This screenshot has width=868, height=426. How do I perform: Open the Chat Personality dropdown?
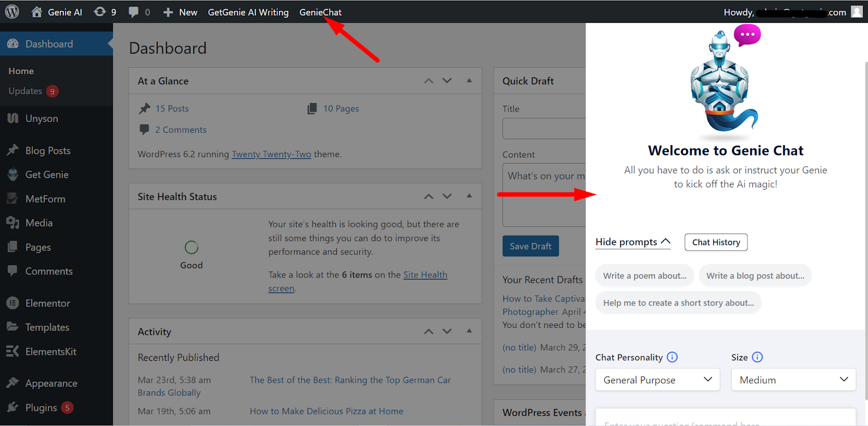click(x=658, y=379)
